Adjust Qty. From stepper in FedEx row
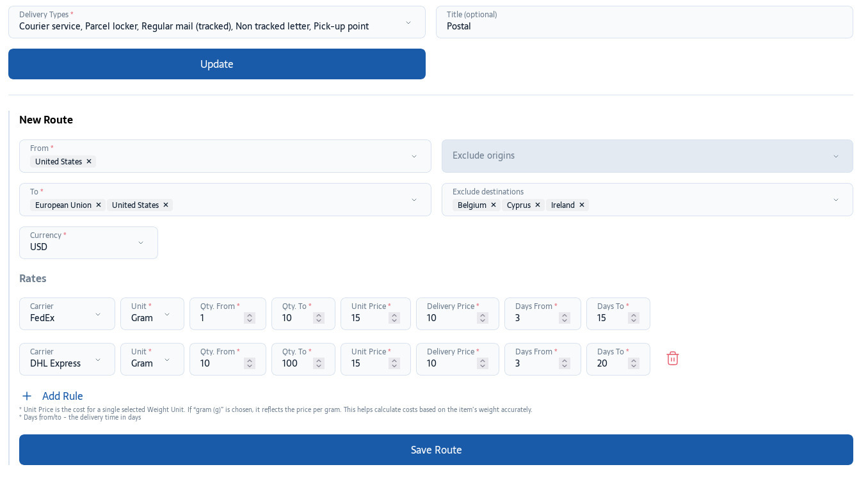This screenshot has height=483, width=868. click(x=250, y=318)
